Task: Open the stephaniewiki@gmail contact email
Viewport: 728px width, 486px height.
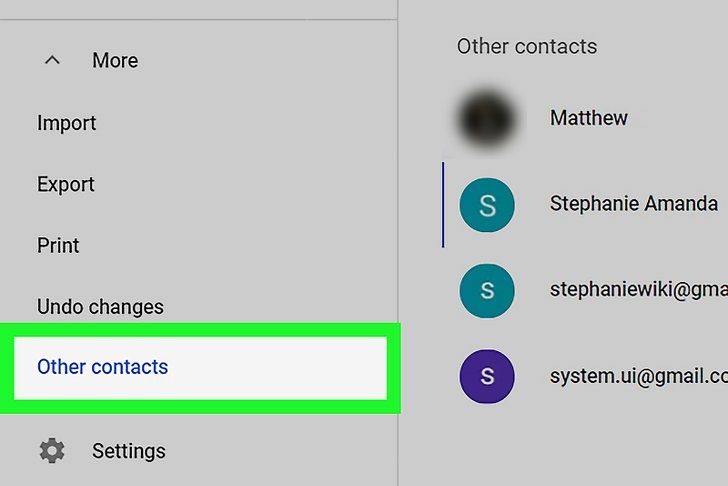Action: coord(638,290)
